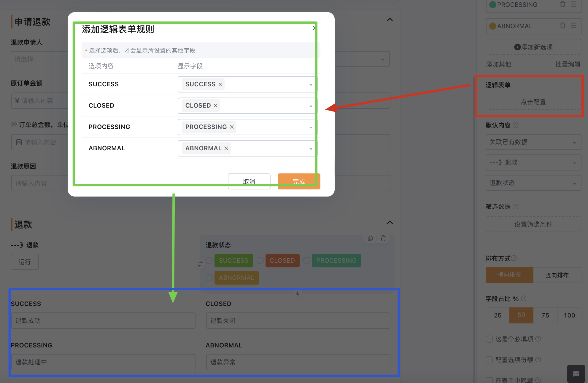Viewport: 588px width, 383px height.
Task: Open PROCESSING row display field dropdown
Action: [311, 127]
